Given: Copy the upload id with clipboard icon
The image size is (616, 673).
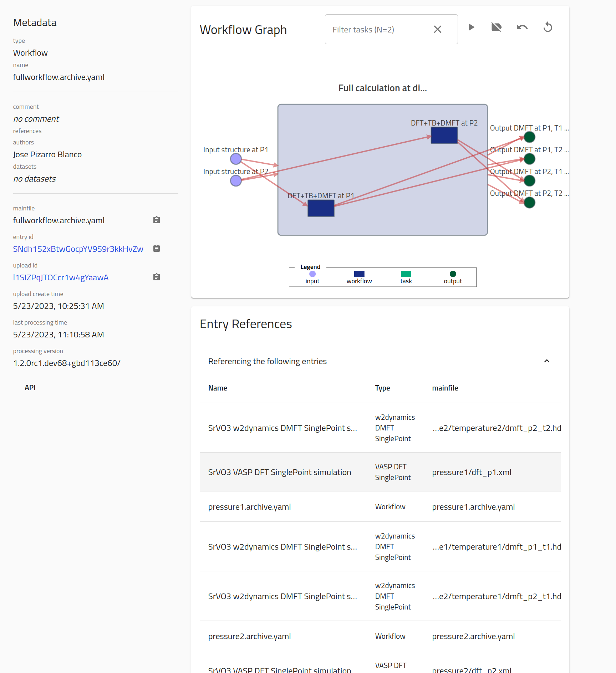Looking at the screenshot, I should click(x=157, y=277).
